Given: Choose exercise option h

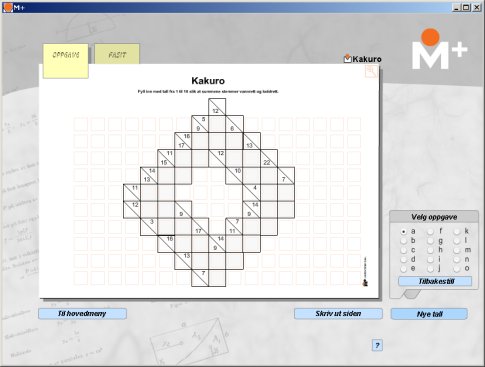Looking at the screenshot, I should [431, 250].
